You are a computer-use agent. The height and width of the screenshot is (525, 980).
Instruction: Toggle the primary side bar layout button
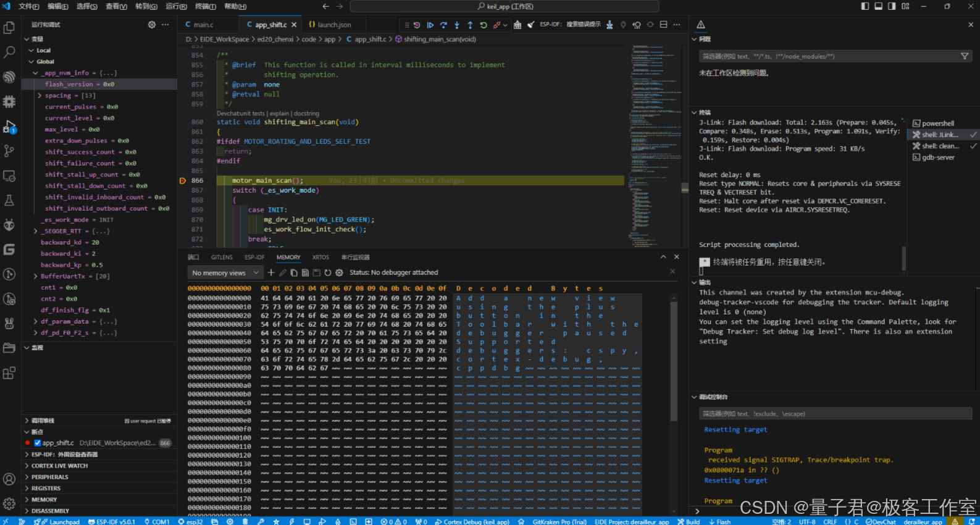point(865,6)
